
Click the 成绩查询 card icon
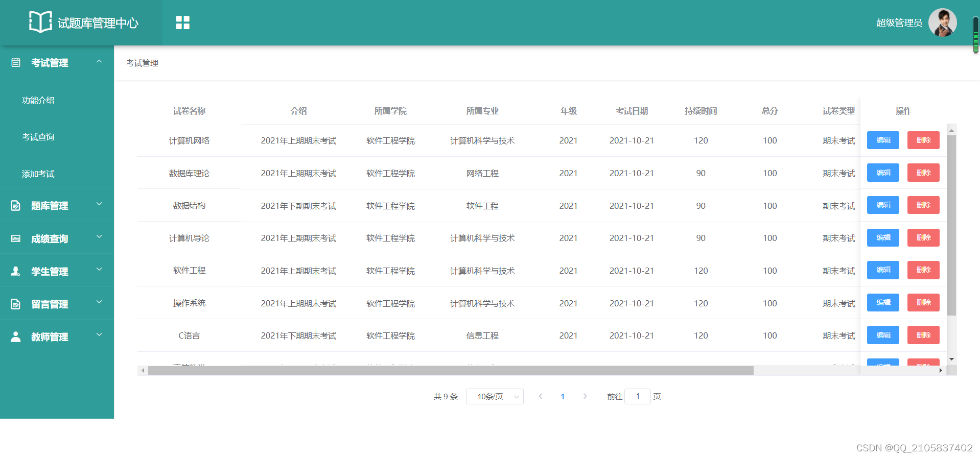16,238
